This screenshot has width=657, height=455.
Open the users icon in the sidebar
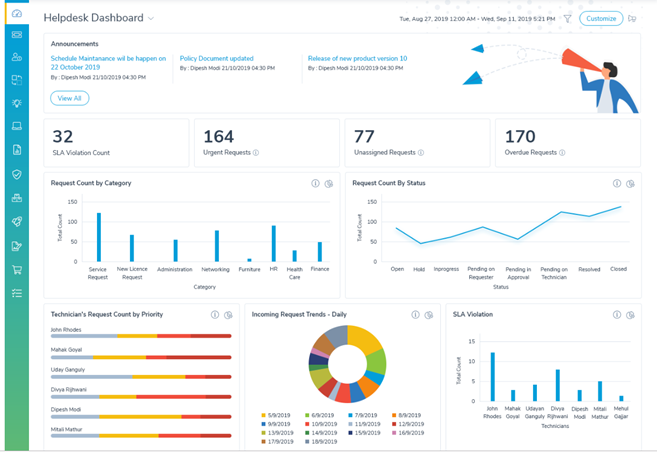(17, 57)
